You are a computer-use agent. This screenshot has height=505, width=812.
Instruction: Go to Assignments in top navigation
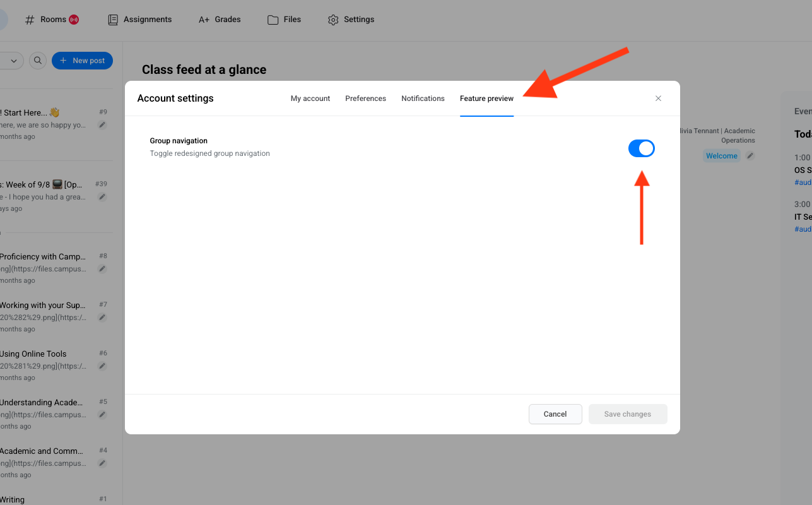coord(140,20)
